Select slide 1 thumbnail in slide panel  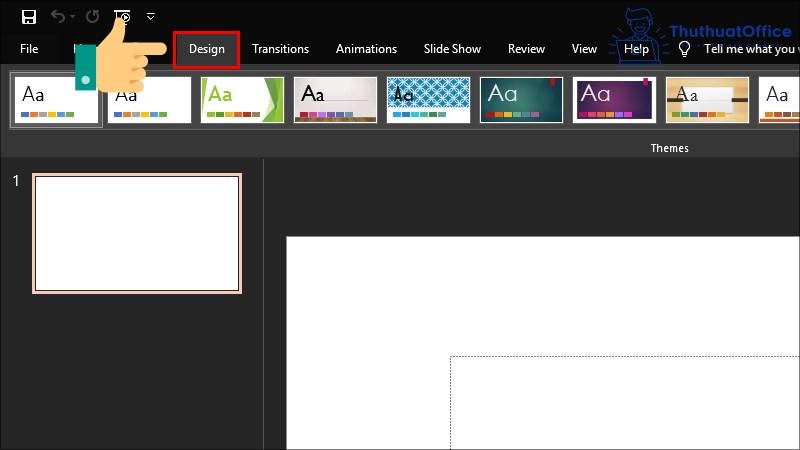pyautogui.click(x=137, y=233)
